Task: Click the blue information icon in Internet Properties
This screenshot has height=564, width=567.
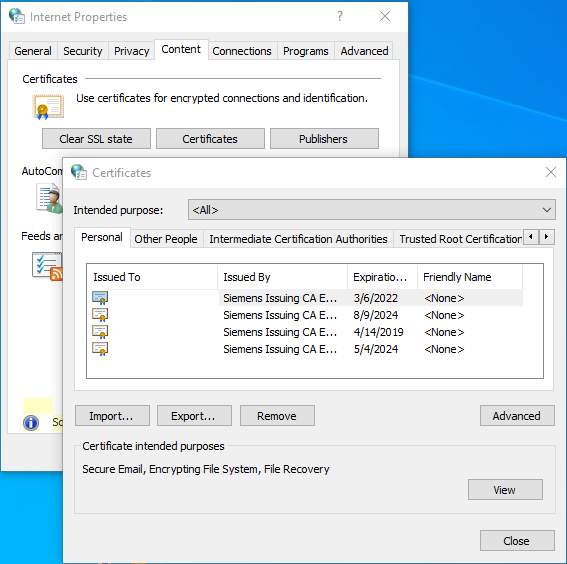Action: [x=31, y=422]
